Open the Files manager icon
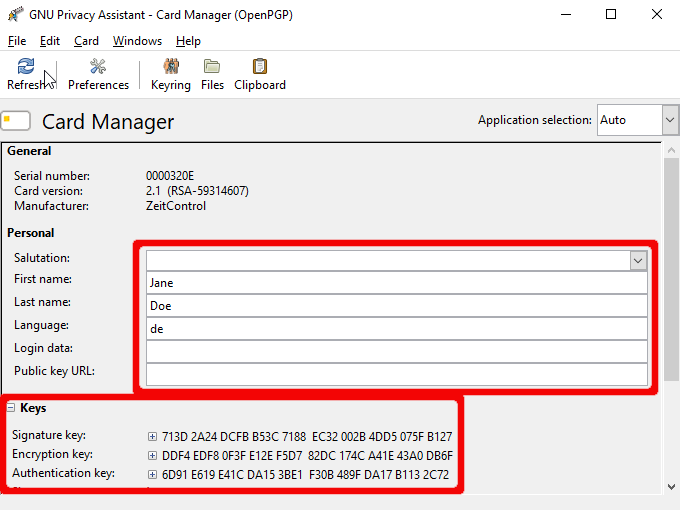Screen dimensions: 680x510 pyautogui.click(x=212, y=67)
